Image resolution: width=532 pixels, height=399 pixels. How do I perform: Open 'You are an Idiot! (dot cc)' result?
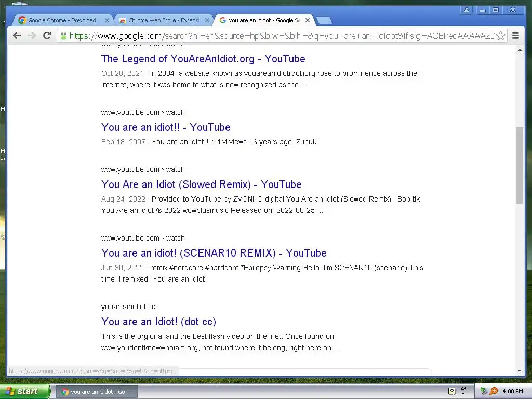point(159,321)
